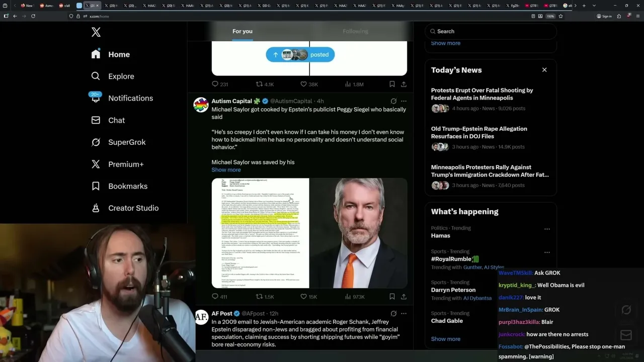Screen dimensions: 644x362
Task: Click the X logo in the sidebar
Action: 96,32
